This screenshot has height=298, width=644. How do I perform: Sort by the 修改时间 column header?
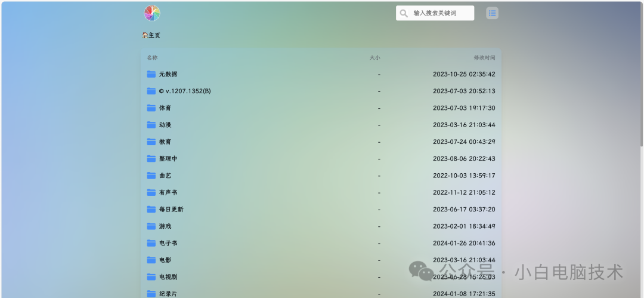click(x=485, y=57)
